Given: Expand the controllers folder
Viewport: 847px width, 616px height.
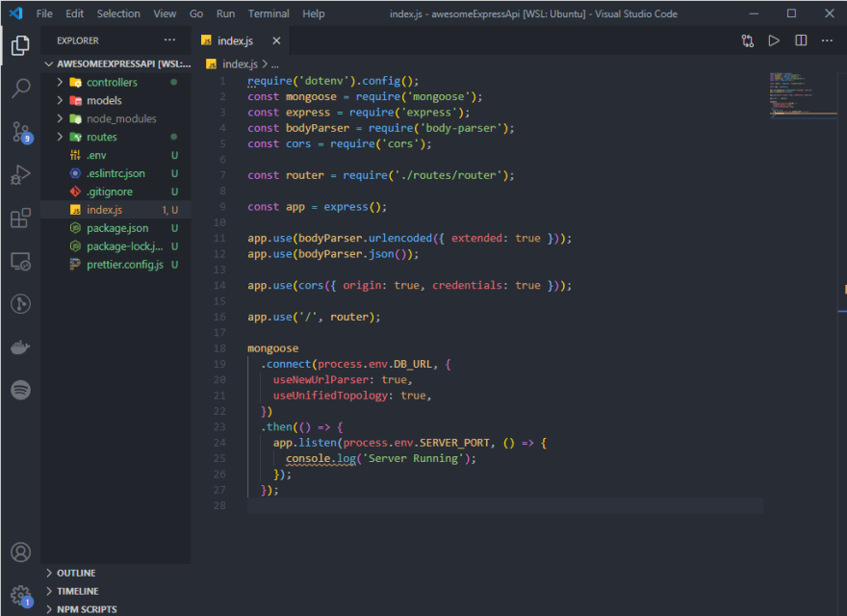Looking at the screenshot, I should [60, 82].
